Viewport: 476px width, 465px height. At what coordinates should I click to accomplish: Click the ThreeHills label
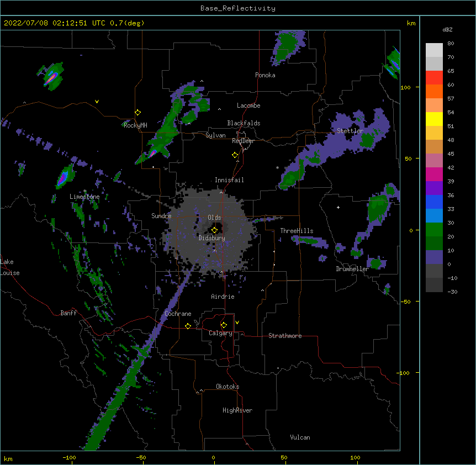click(297, 231)
